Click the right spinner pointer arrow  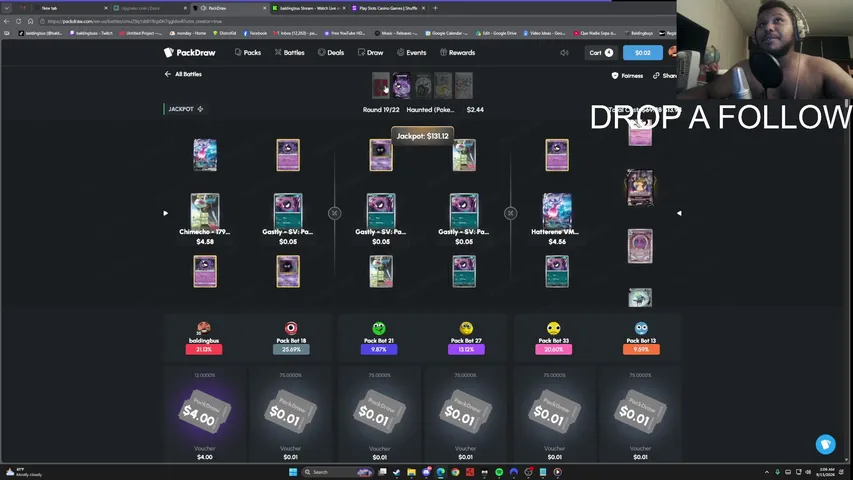tap(679, 213)
